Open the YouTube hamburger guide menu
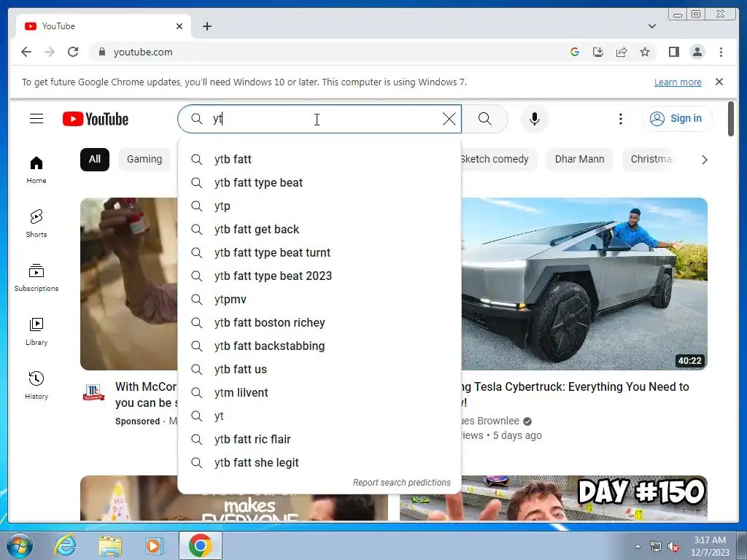The height and width of the screenshot is (560, 747). pyautogui.click(x=36, y=119)
